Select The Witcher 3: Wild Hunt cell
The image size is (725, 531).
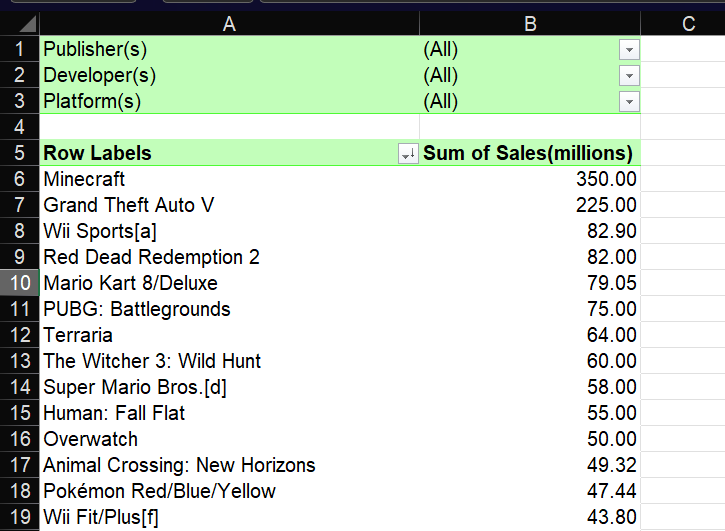coord(229,361)
